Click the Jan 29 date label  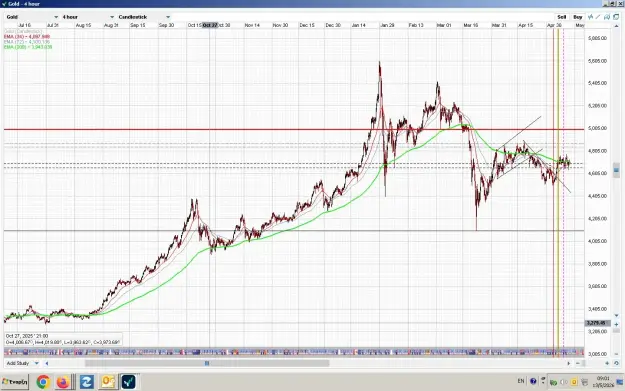[x=387, y=25]
